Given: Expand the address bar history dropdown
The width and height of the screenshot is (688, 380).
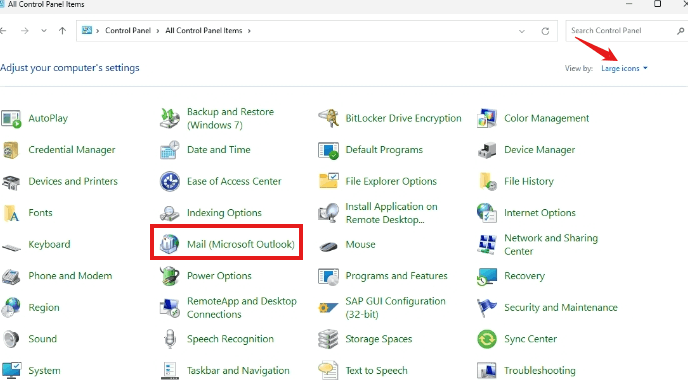Looking at the screenshot, I should coord(522,31).
